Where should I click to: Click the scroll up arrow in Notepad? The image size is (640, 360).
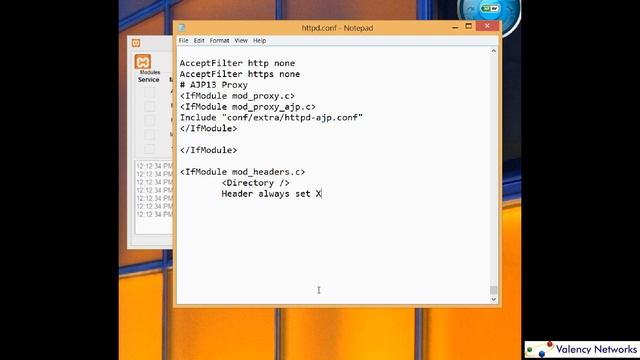tap(493, 51)
